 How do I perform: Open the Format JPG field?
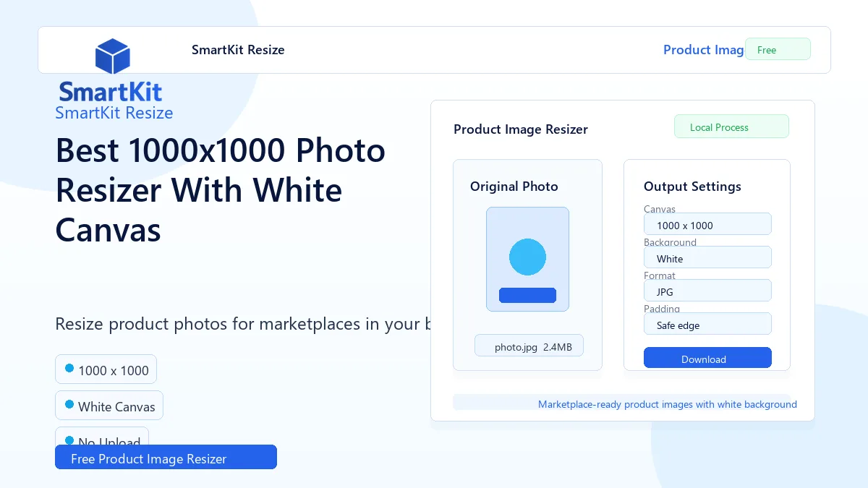[x=707, y=291]
